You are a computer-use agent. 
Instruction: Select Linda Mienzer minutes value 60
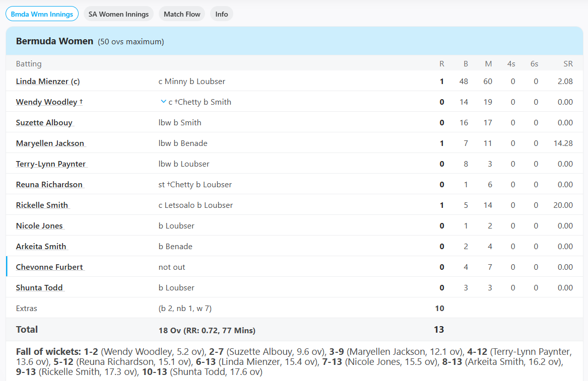(488, 82)
